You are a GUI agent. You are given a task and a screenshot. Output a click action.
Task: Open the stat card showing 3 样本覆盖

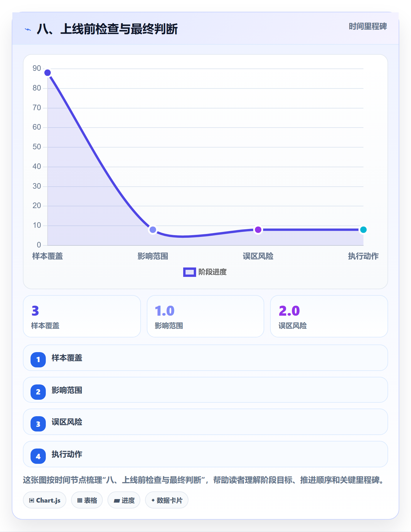click(82, 316)
